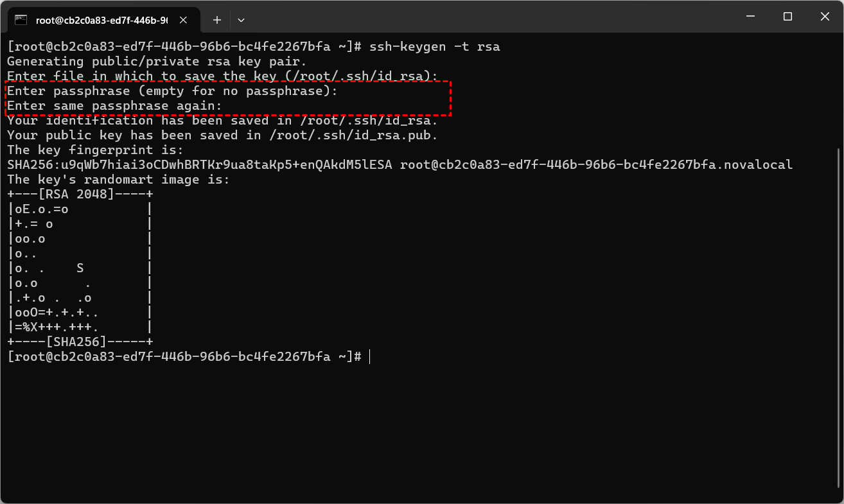Select the root@cb2c0a83 terminal tab
The width and height of the screenshot is (844, 504).
click(103, 20)
